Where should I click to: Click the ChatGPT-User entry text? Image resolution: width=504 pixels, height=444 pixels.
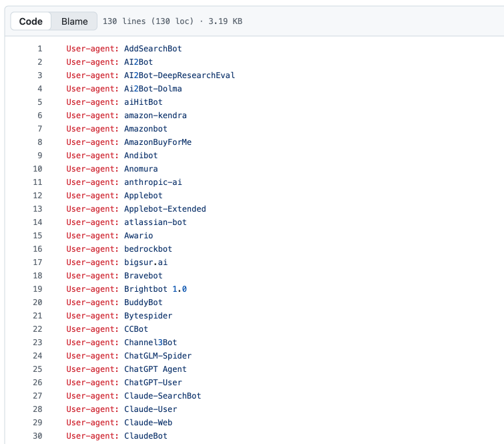(153, 383)
